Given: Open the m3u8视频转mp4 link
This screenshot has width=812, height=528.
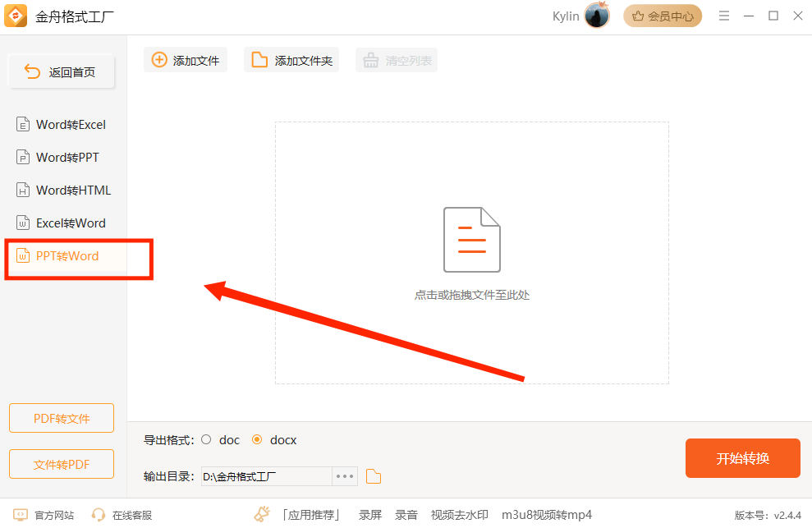Looking at the screenshot, I should (x=547, y=515).
